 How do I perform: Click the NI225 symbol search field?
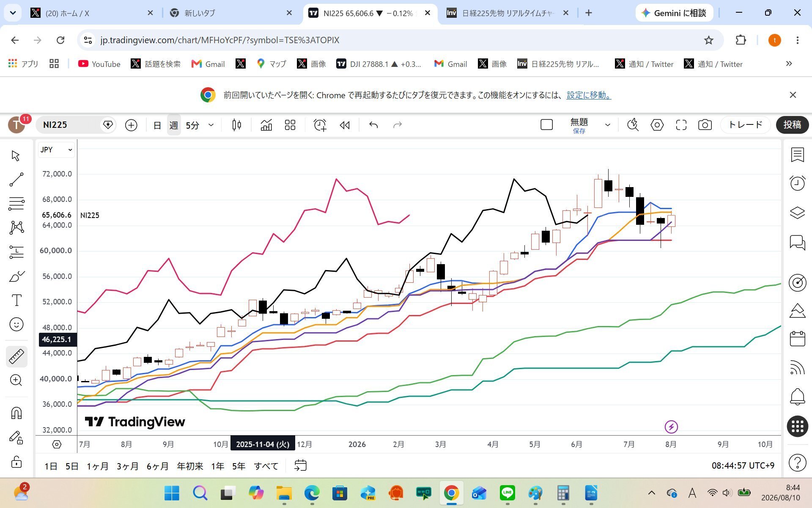click(x=70, y=125)
